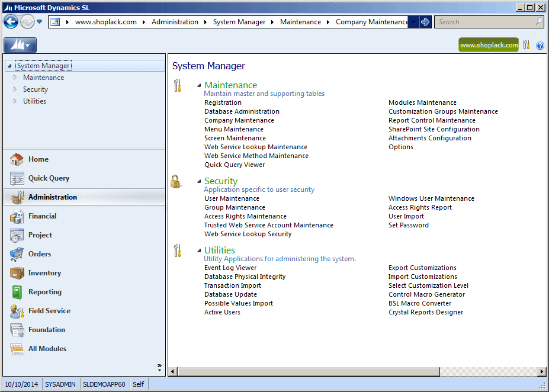
Task: Click the search magnifier icon
Action: coord(540,22)
